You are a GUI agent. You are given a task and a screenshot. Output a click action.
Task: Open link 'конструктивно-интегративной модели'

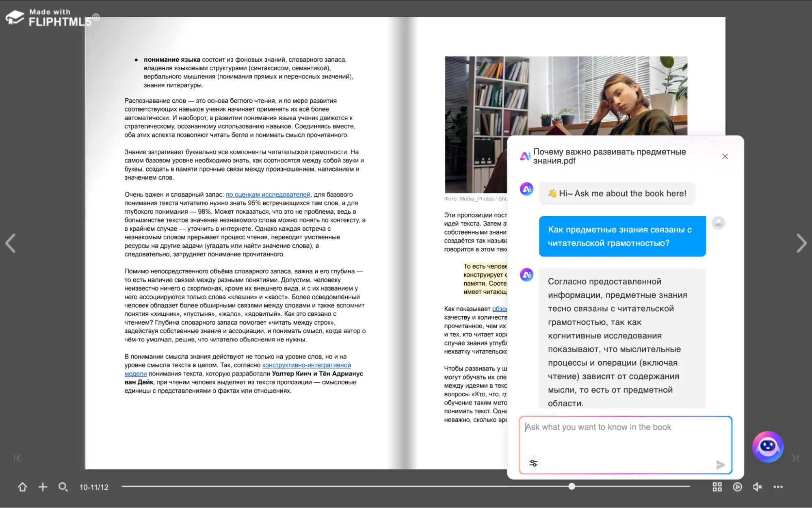[306, 365]
